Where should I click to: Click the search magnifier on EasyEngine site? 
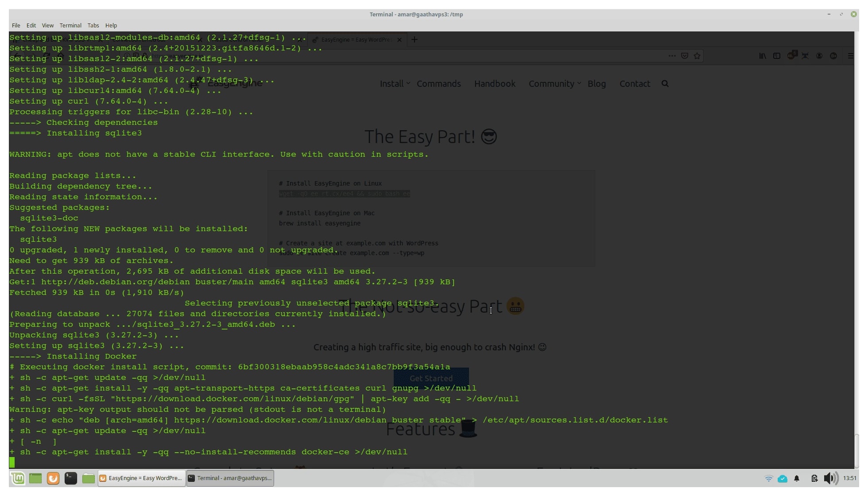665,84
